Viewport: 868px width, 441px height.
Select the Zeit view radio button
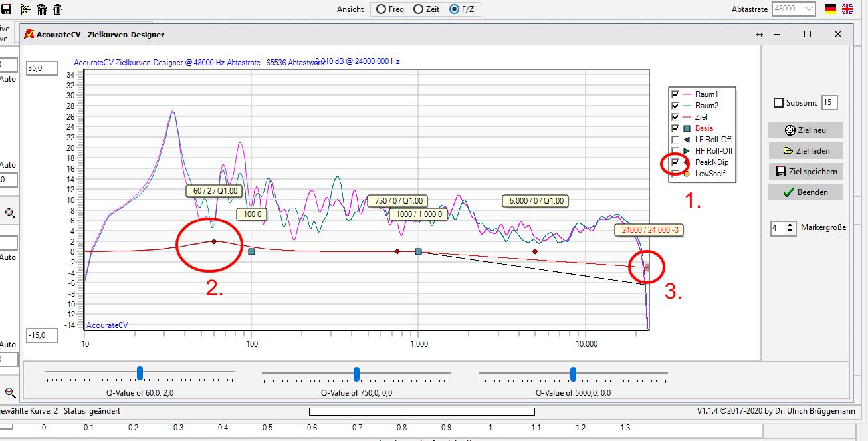418,9
